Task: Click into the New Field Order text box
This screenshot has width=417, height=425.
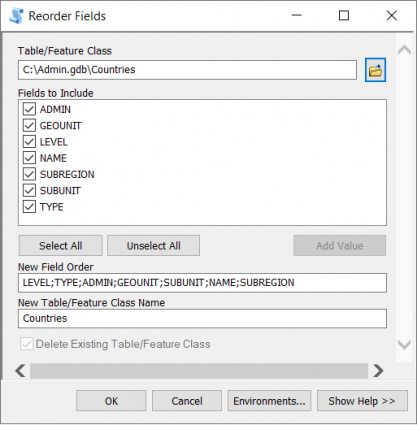Action: pyautogui.click(x=202, y=283)
